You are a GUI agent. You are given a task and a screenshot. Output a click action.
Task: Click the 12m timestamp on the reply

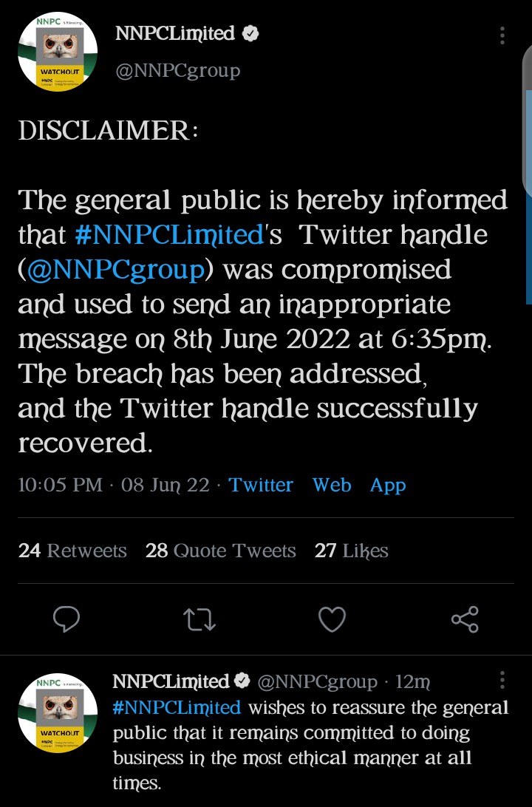pos(413,681)
